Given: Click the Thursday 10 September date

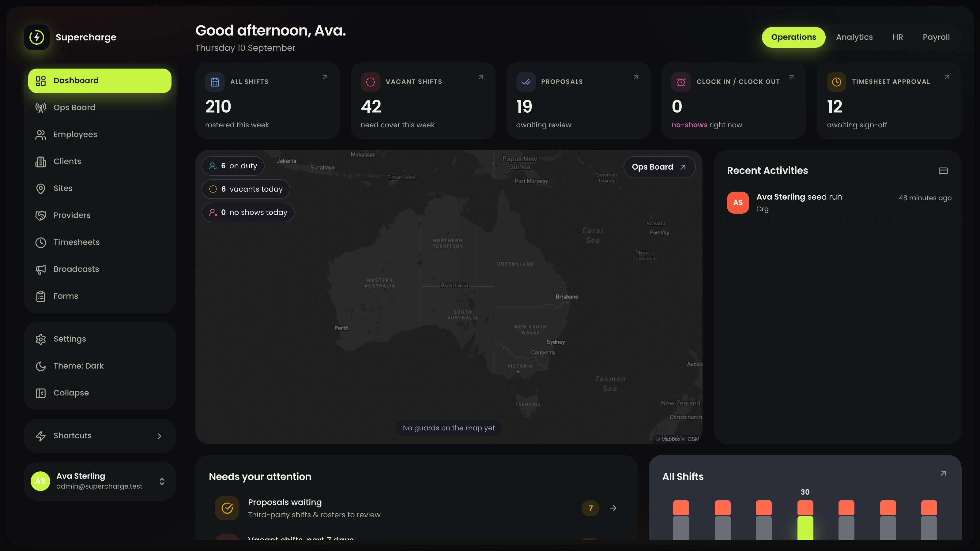Looking at the screenshot, I should [x=245, y=48].
